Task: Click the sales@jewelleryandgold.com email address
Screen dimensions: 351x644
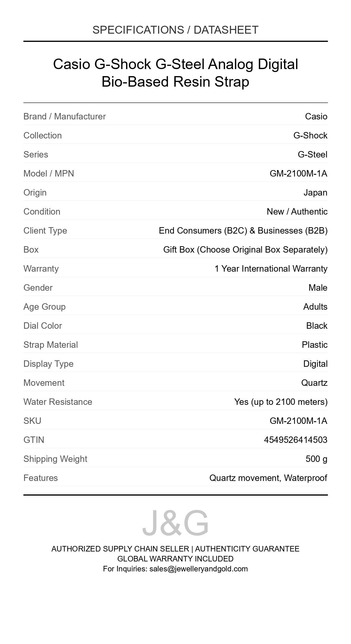Action: (198, 569)
